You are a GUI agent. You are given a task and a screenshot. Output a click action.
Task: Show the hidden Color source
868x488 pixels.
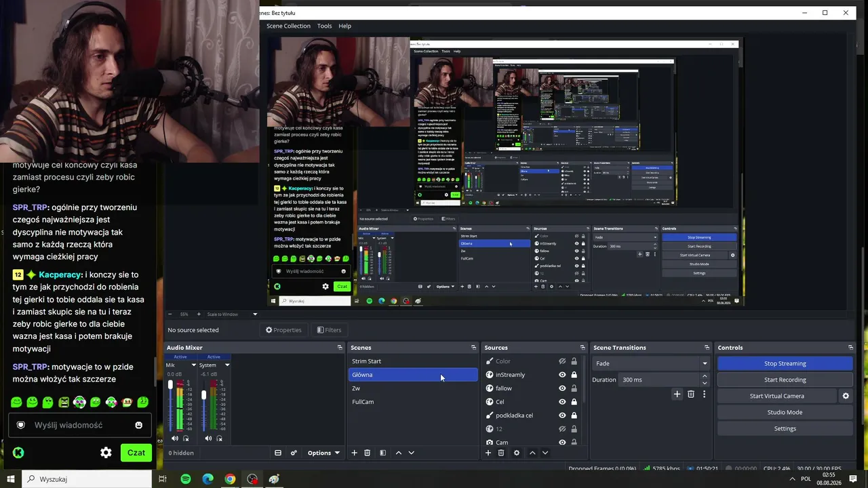click(x=562, y=361)
